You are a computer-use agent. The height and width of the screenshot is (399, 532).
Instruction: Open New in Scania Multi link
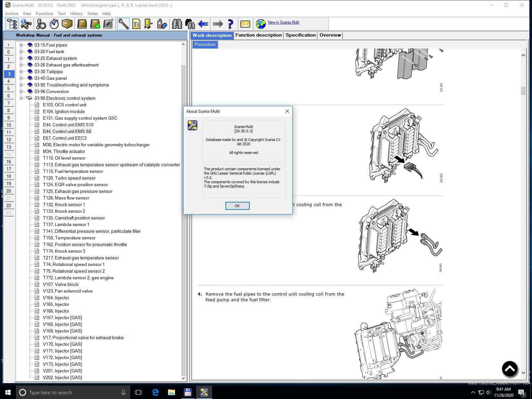click(283, 22)
